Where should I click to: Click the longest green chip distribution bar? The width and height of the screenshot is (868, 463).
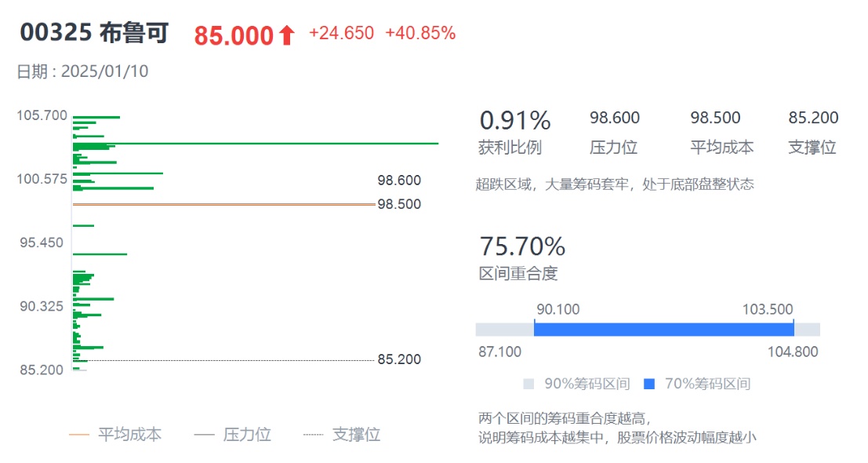(256, 144)
